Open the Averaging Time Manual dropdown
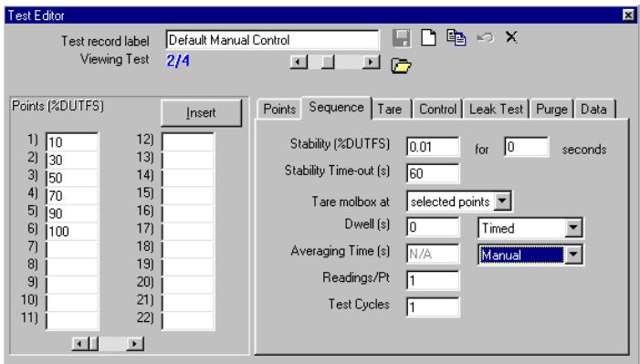 pos(573,255)
